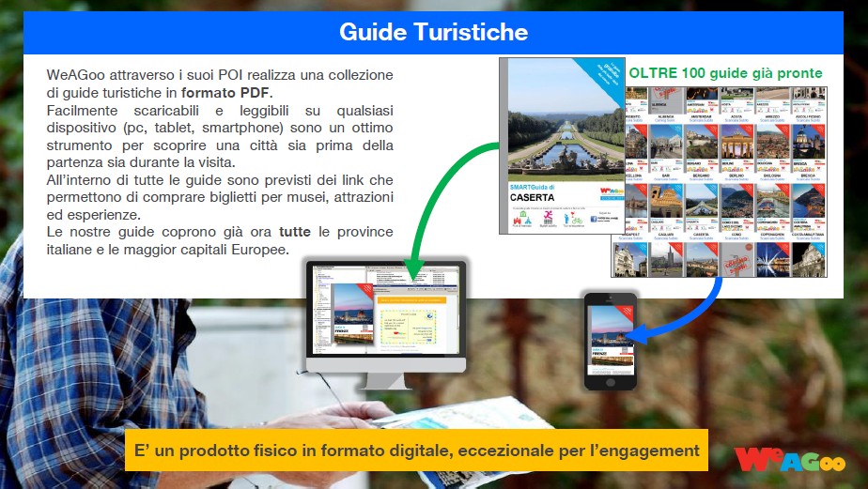868x489 pixels.
Task: Click Scaricala Subito under Amsterdam
Action: (x=701, y=120)
